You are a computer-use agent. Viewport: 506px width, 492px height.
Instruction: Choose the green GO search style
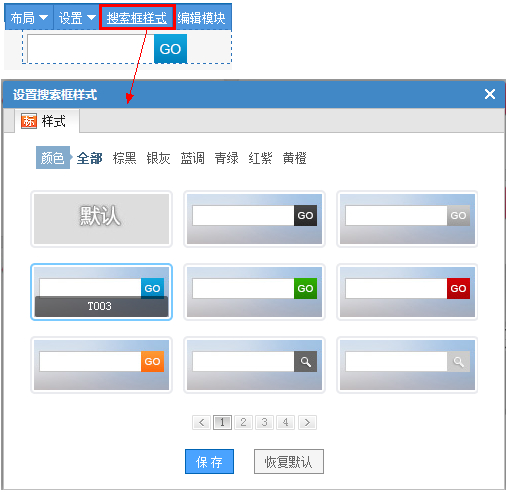coord(254,292)
